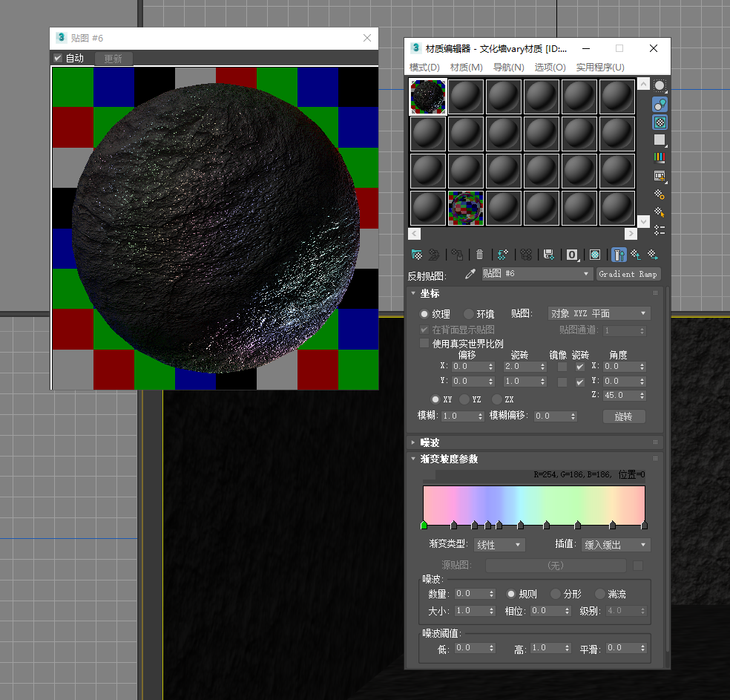Toggle the checkered Background icon
Image resolution: width=730 pixels, height=700 pixels.
pyautogui.click(x=660, y=122)
